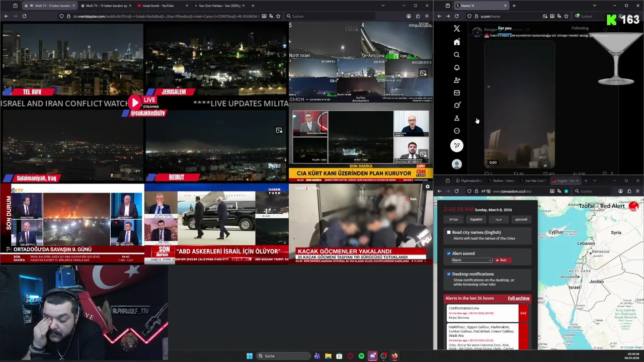This screenshot has height=362, width=644.
Task: Open the More circle icon in X sidebar
Action: point(457,131)
